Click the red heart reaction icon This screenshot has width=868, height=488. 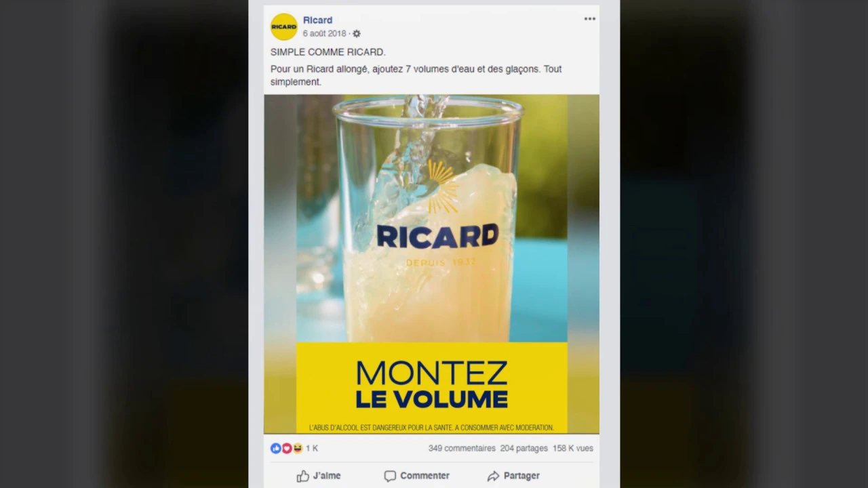tap(286, 448)
